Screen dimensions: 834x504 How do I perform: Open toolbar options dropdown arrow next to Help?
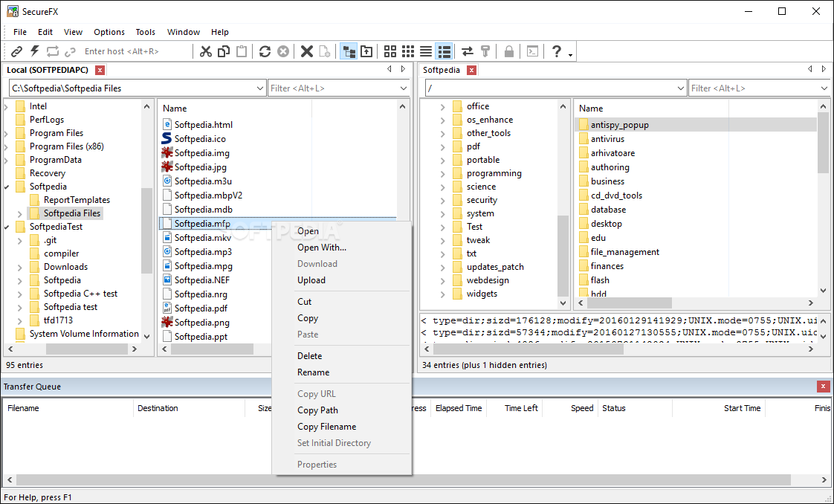pyautogui.click(x=570, y=55)
